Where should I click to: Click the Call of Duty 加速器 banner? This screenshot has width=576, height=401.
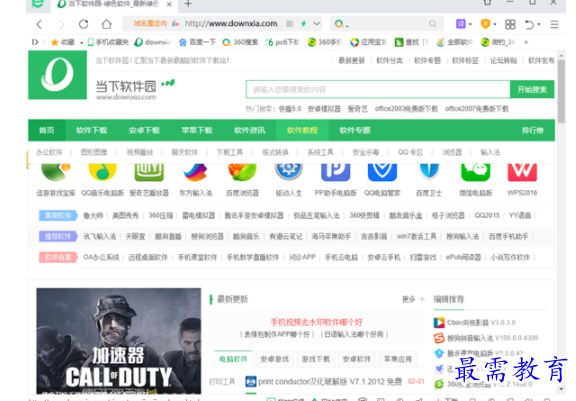click(119, 341)
